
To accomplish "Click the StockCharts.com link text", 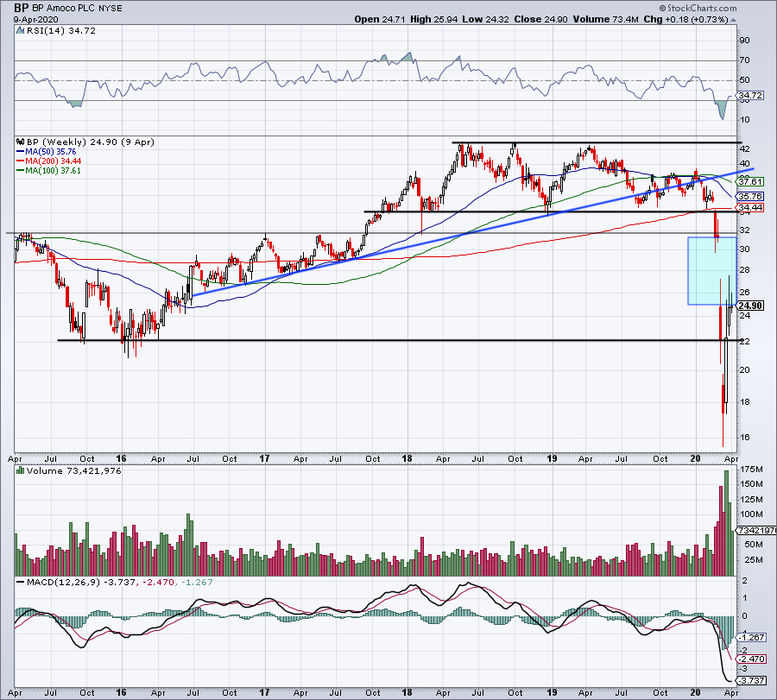I will [702, 9].
